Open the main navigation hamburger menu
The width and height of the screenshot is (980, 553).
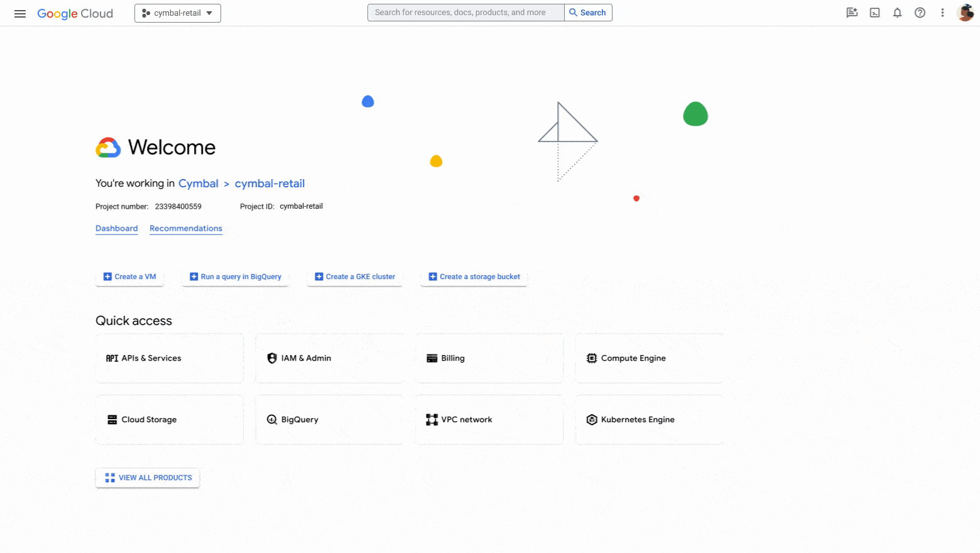(x=20, y=13)
